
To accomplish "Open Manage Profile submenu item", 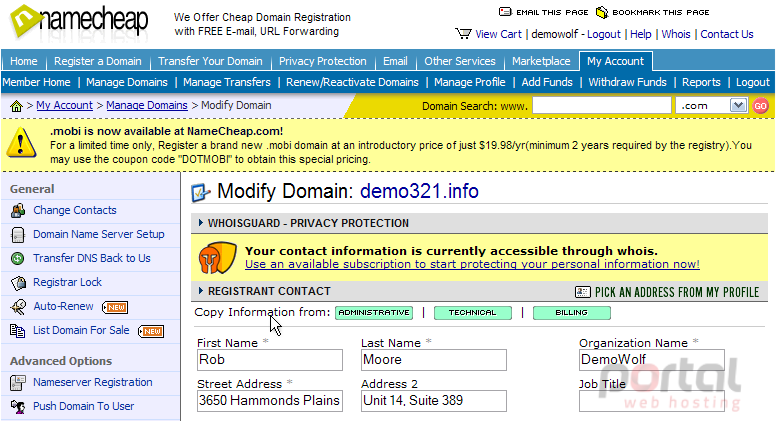I will 470,82.
